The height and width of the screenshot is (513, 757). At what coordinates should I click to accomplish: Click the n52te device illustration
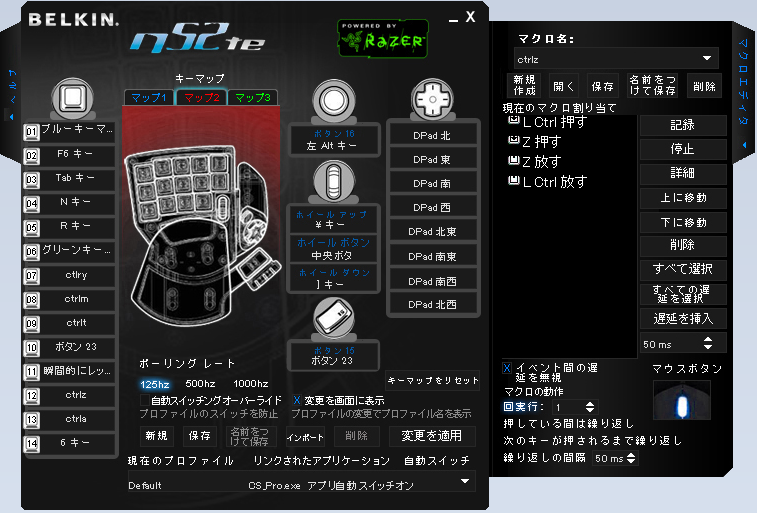pyautogui.click(x=203, y=236)
